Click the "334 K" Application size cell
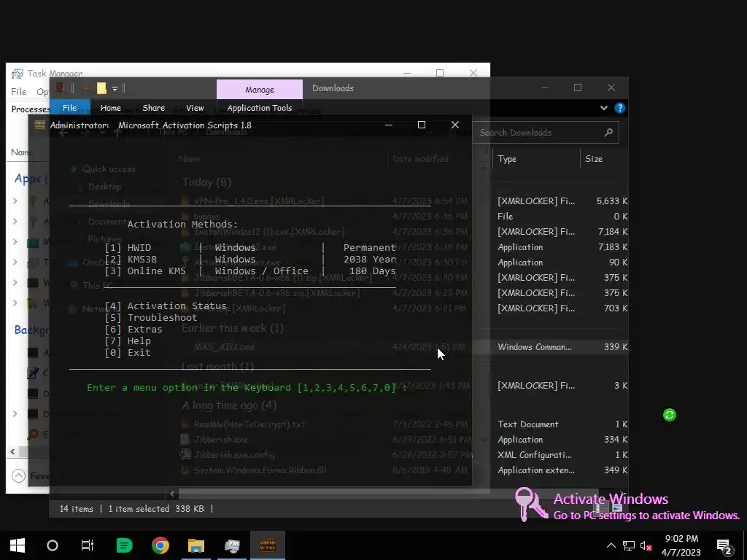 [x=615, y=440]
